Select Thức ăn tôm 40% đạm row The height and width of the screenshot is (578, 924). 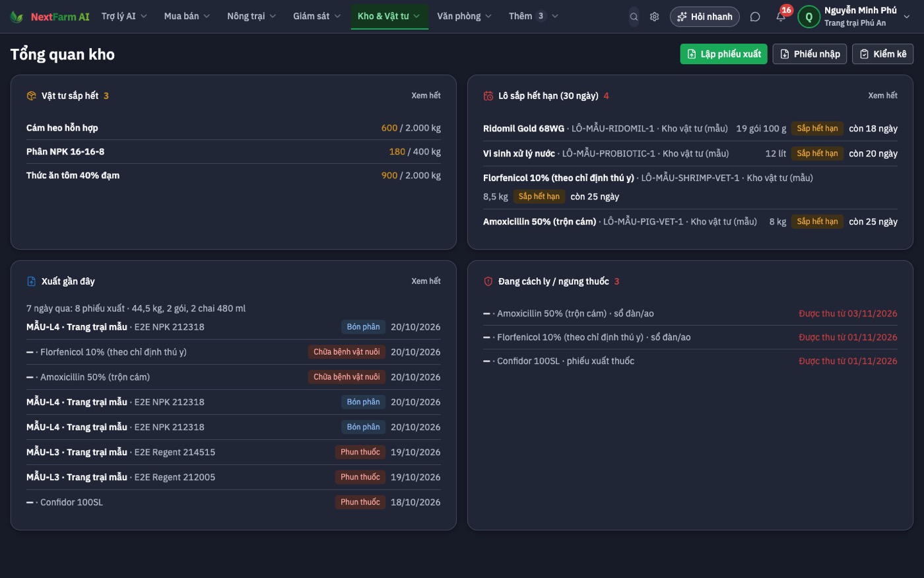point(234,176)
